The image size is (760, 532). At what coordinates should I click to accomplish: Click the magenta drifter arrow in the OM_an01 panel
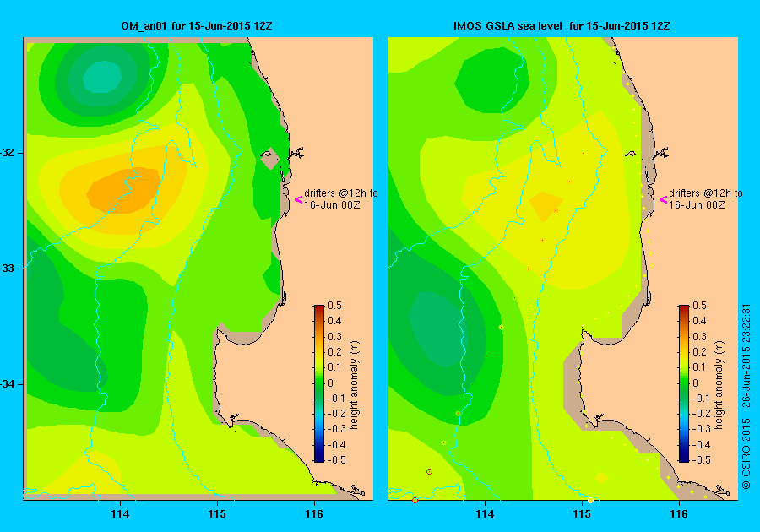[x=299, y=199]
